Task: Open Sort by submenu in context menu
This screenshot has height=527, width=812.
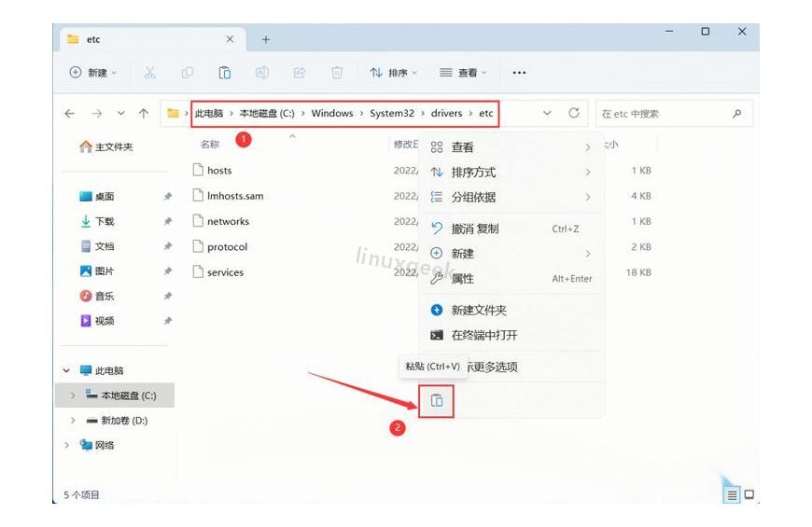Action: pyautogui.click(x=511, y=173)
